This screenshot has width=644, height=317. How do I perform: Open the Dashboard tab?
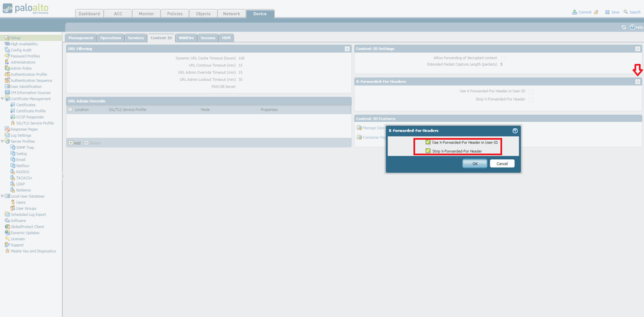click(x=89, y=14)
